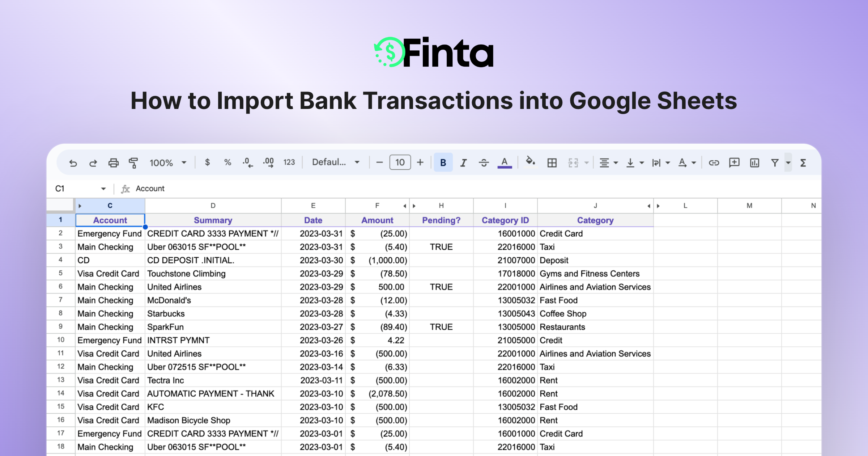868x456 pixels.
Task: Increase font size with plus button
Action: [420, 162]
